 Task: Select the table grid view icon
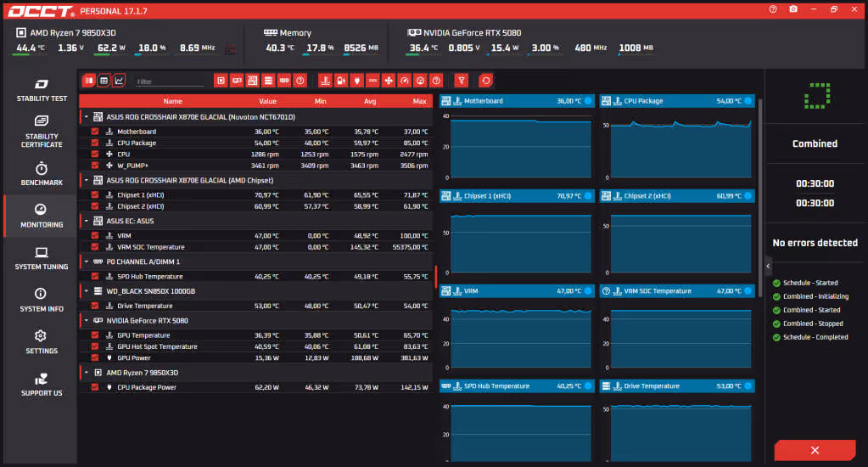click(104, 81)
